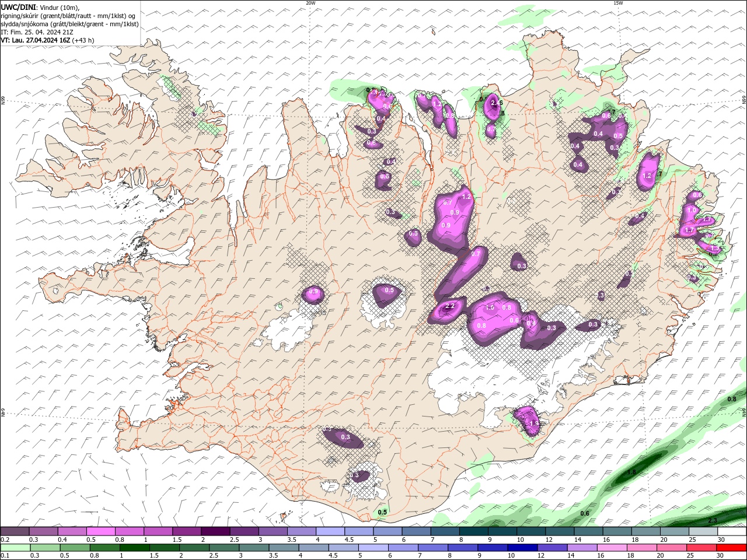Pick the pure red rain swatch labeled 30
747x560 pixels.
point(731,548)
